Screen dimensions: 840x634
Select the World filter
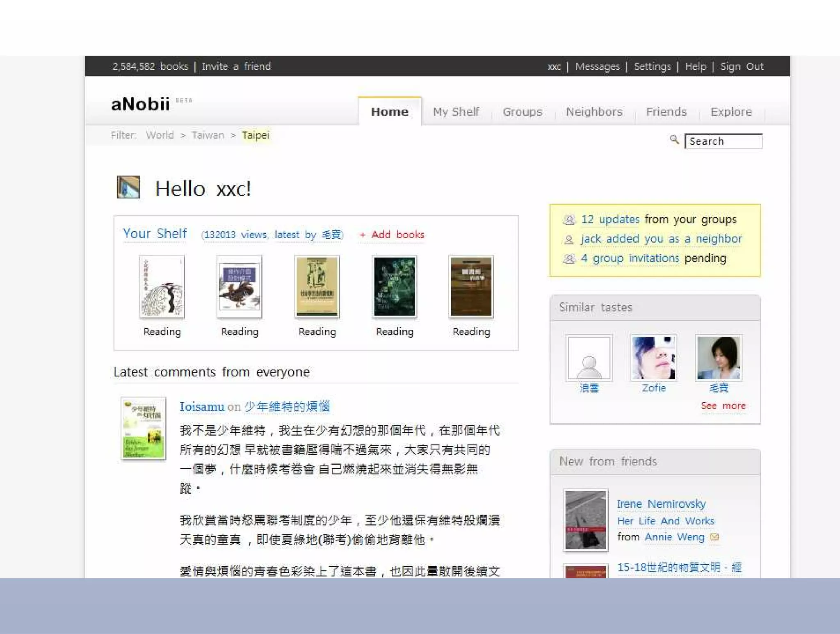[x=160, y=135]
